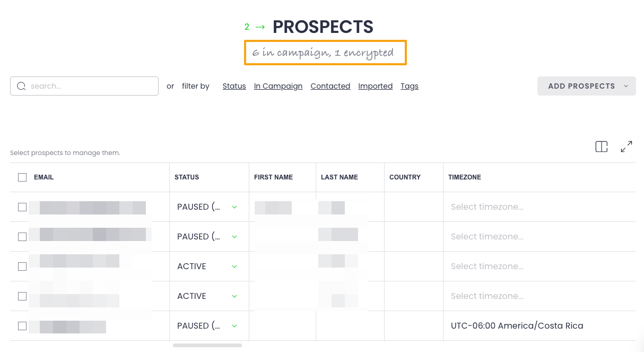This screenshot has height=352, width=644.
Task: Click the magnifier icon in search box
Action: click(21, 86)
